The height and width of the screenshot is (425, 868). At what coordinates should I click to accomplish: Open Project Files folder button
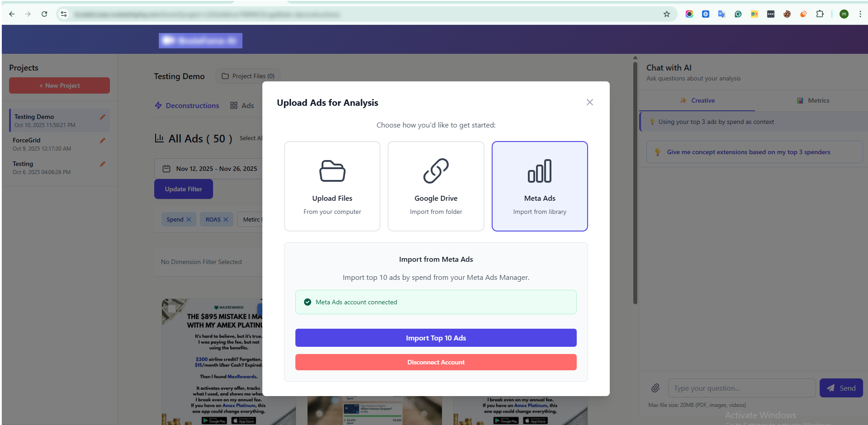coord(248,76)
